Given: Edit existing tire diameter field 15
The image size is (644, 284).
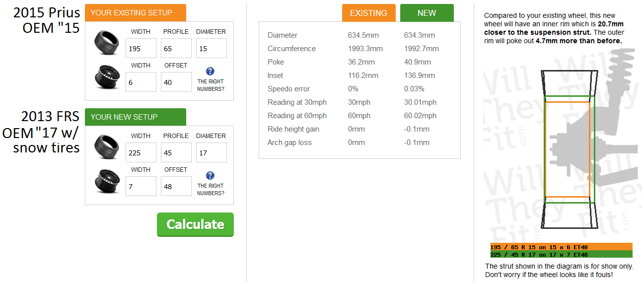Looking at the screenshot, I should pyautogui.click(x=212, y=48).
